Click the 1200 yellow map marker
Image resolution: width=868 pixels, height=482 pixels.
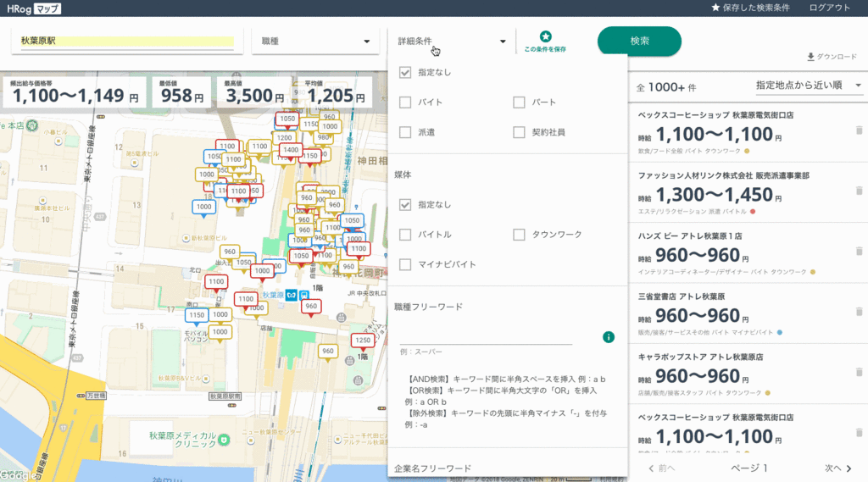click(x=285, y=139)
